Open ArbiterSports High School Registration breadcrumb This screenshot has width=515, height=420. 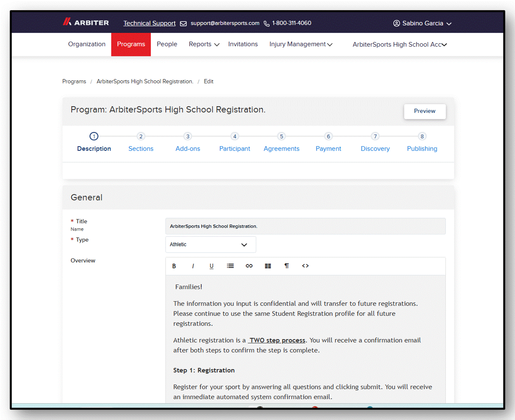click(145, 81)
